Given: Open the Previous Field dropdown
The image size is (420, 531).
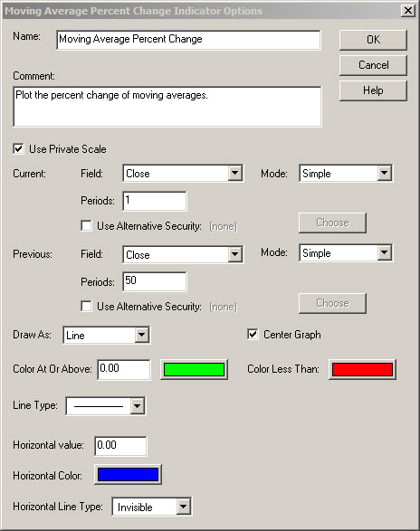Looking at the screenshot, I should (x=183, y=254).
